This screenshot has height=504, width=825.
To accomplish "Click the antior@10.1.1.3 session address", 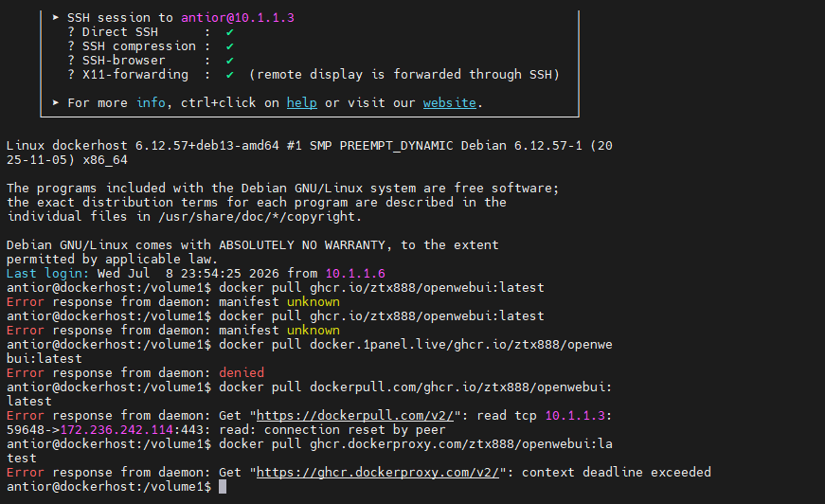I will (238, 18).
